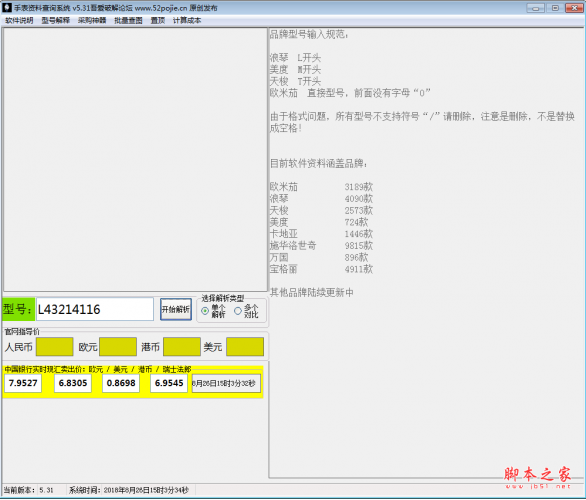The image size is (586, 500).
Task: Click the 人民币 price field
Action: (x=55, y=347)
